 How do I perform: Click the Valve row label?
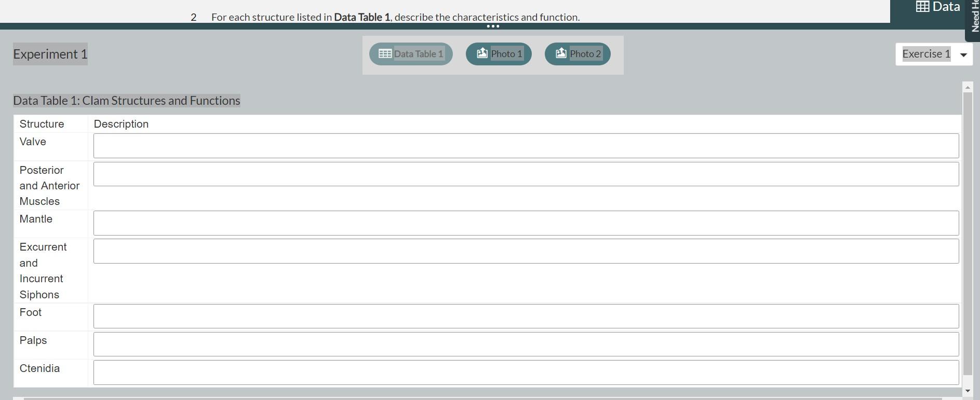click(33, 142)
